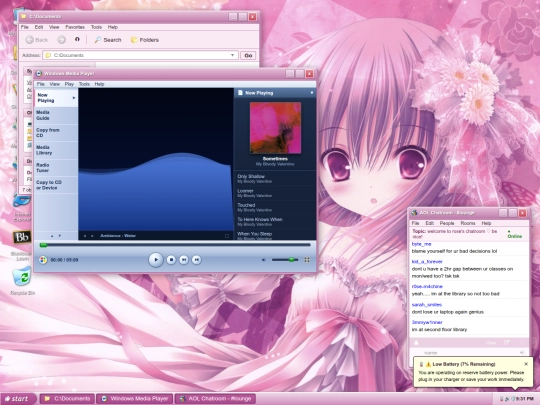Select Touched in the playlist
The image size is (540, 405).
[275, 207]
